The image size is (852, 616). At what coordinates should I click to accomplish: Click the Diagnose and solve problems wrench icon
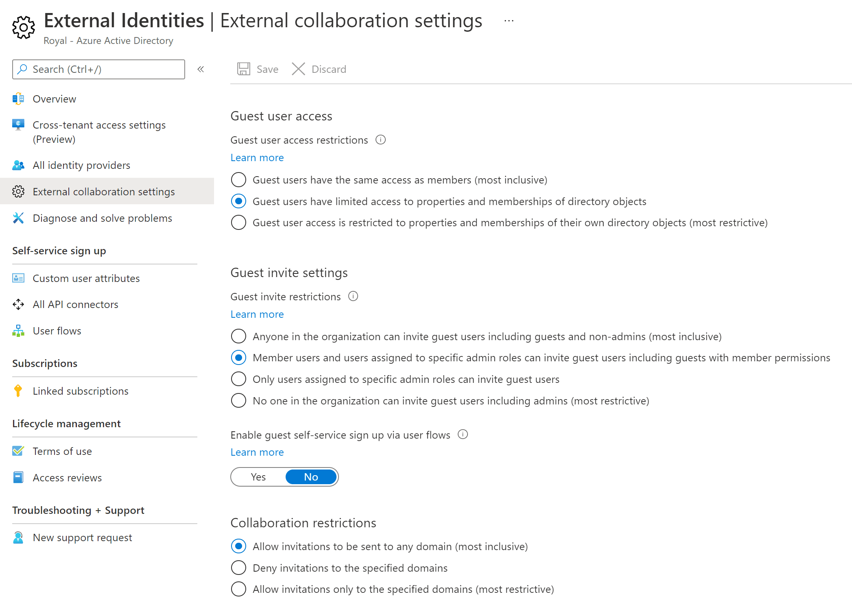(x=18, y=218)
